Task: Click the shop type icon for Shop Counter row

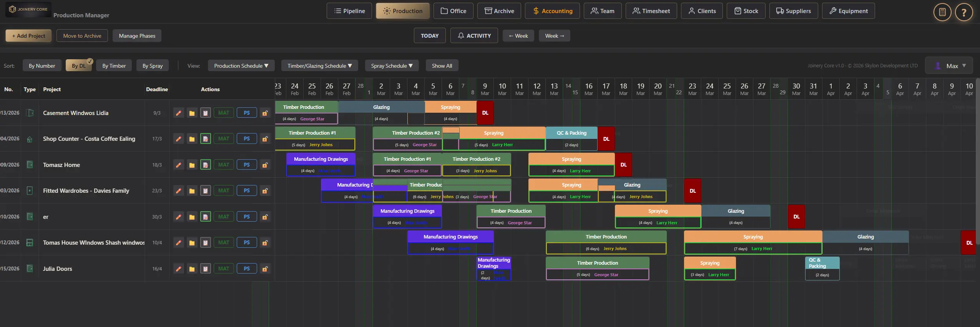Action: coord(30,139)
